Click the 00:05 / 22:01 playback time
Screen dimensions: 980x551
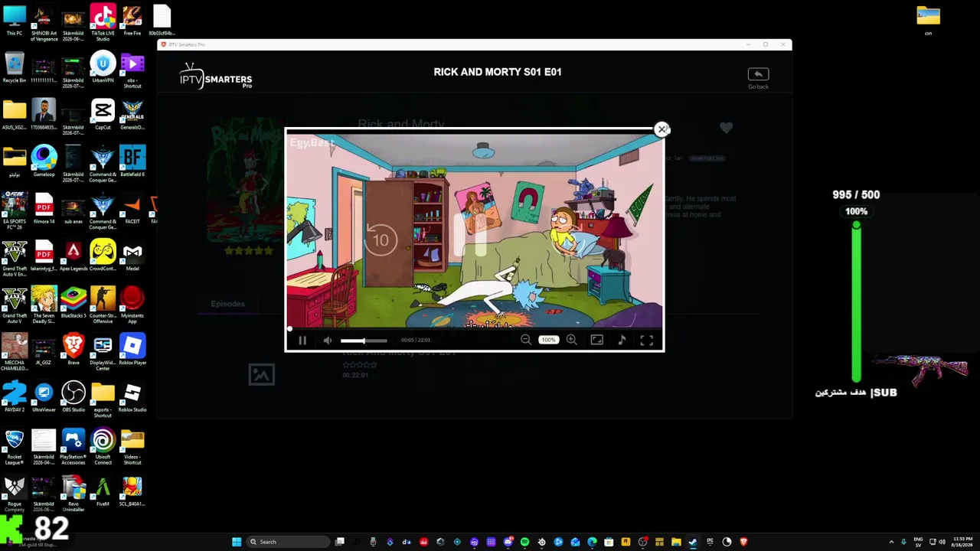(416, 341)
